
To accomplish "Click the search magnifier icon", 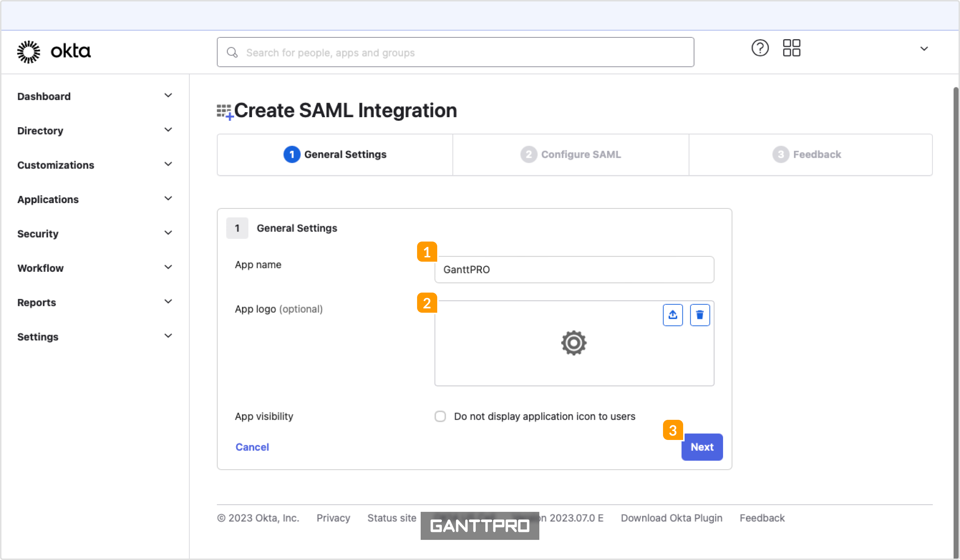I will click(x=232, y=52).
